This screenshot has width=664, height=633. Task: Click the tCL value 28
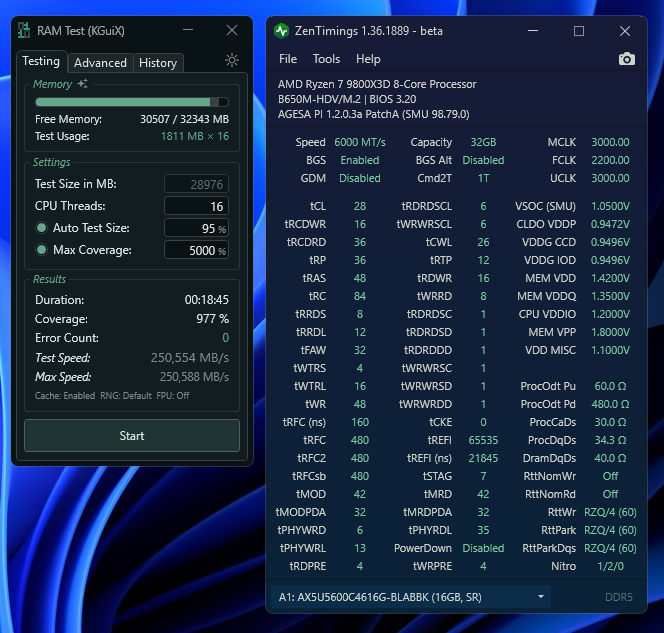(x=360, y=206)
